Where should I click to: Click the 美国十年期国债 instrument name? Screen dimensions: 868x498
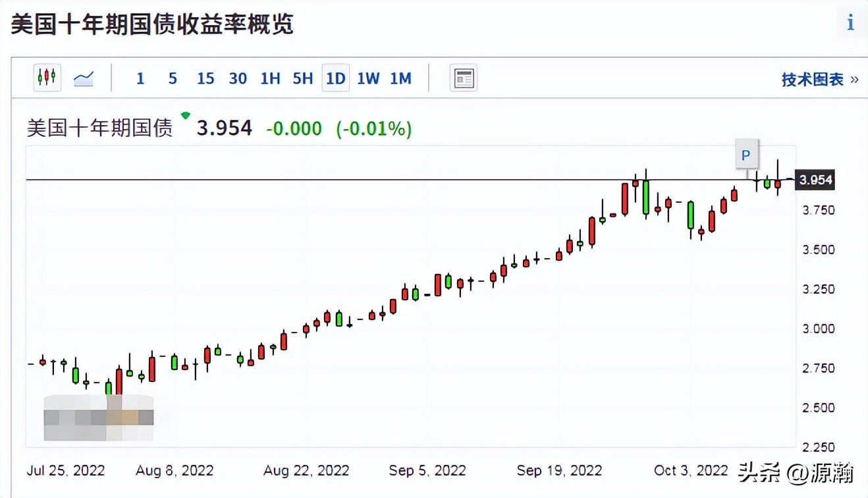(99, 128)
